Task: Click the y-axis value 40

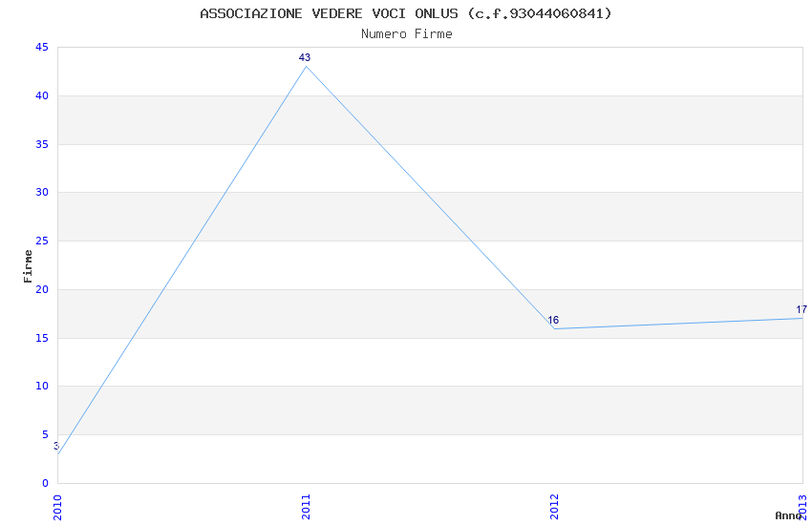Action: point(42,95)
